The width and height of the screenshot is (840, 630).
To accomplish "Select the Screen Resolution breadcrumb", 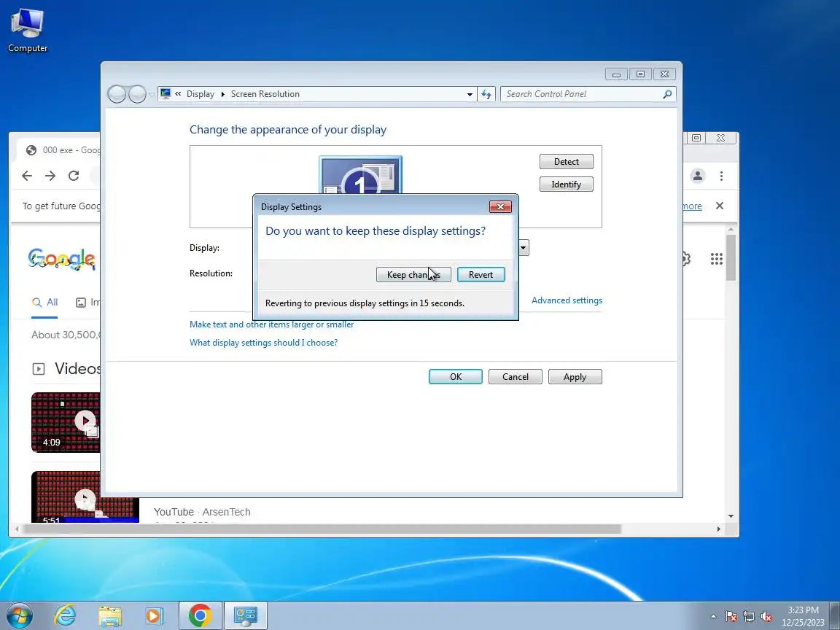I will [265, 94].
